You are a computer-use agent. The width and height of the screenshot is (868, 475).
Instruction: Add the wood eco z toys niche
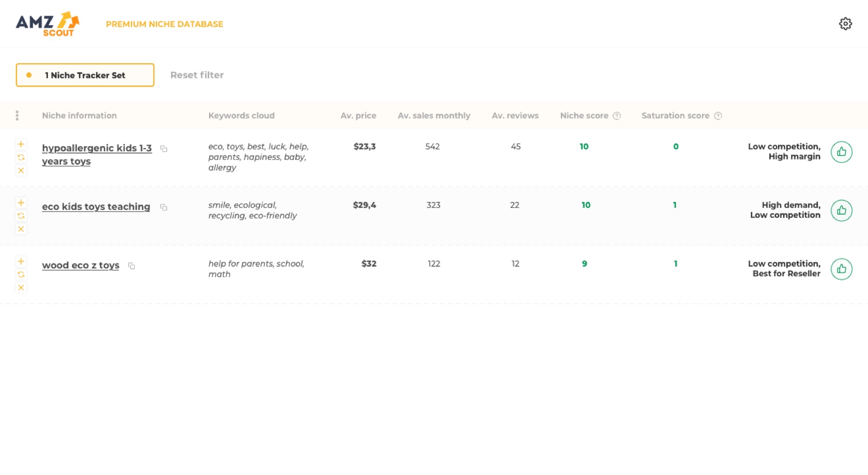click(21, 261)
